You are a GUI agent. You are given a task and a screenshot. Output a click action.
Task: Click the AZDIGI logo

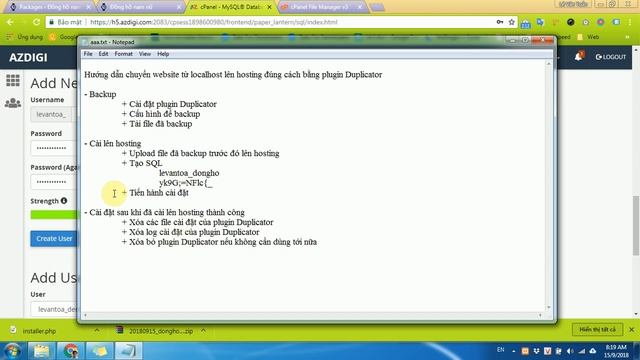(28, 58)
